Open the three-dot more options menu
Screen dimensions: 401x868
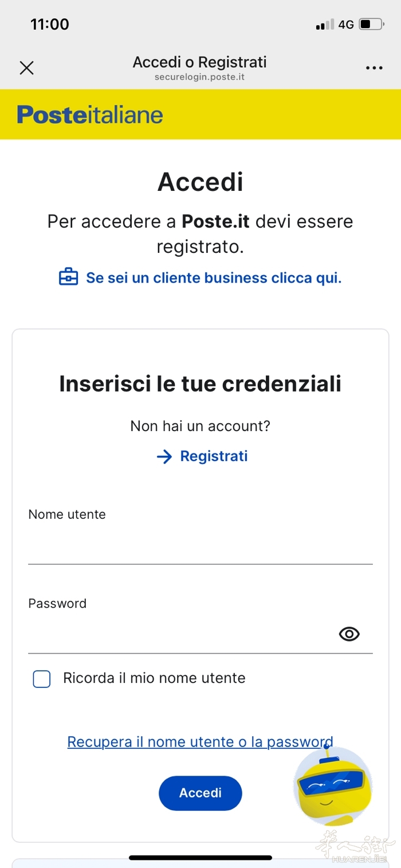pyautogui.click(x=374, y=68)
